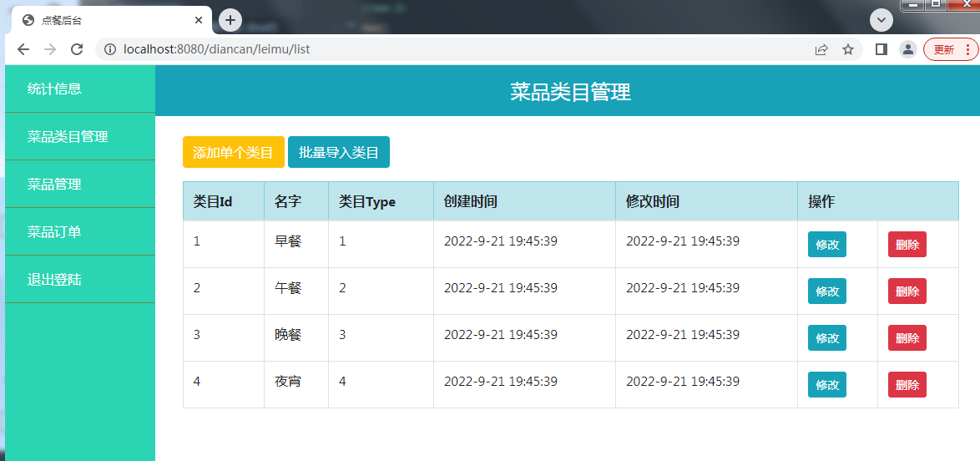Viewport: 980px width, 461px height.
Task: Expand the tab search dropdown arrow
Action: coord(881,19)
